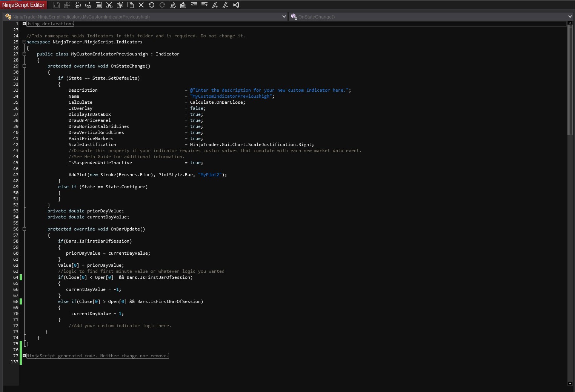The image size is (575, 392).
Task: Open the MyCustomIndicatorPrevioushigh class dropdown
Action: [284, 17]
